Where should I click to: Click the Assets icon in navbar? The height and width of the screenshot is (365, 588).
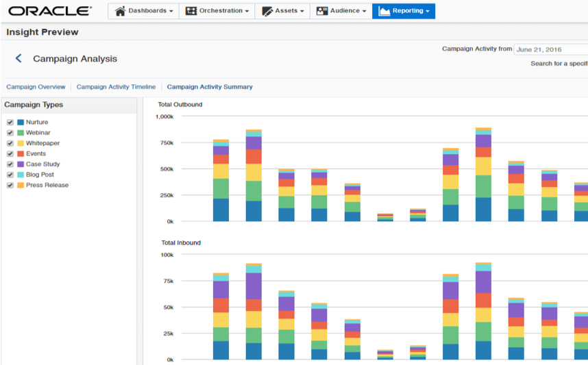[268, 11]
